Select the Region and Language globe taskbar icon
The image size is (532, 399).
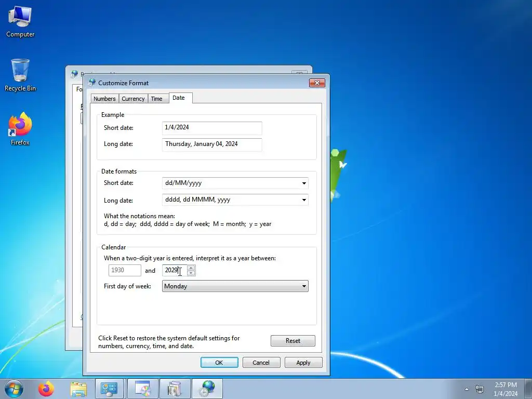pyautogui.click(x=207, y=389)
